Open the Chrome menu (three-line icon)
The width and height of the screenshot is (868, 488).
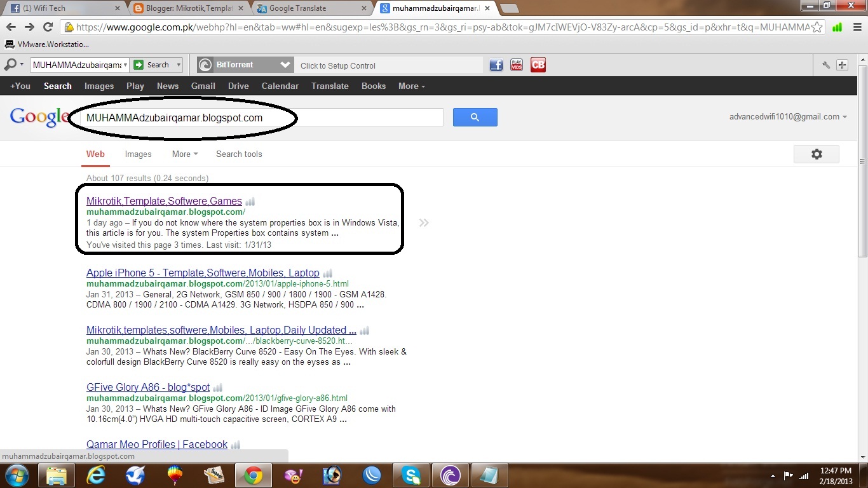coord(857,27)
